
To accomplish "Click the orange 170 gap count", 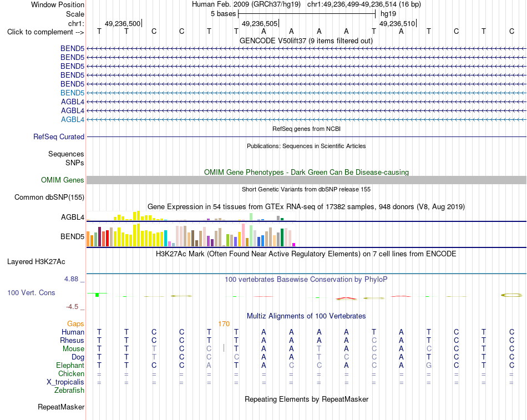I will [224, 324].
